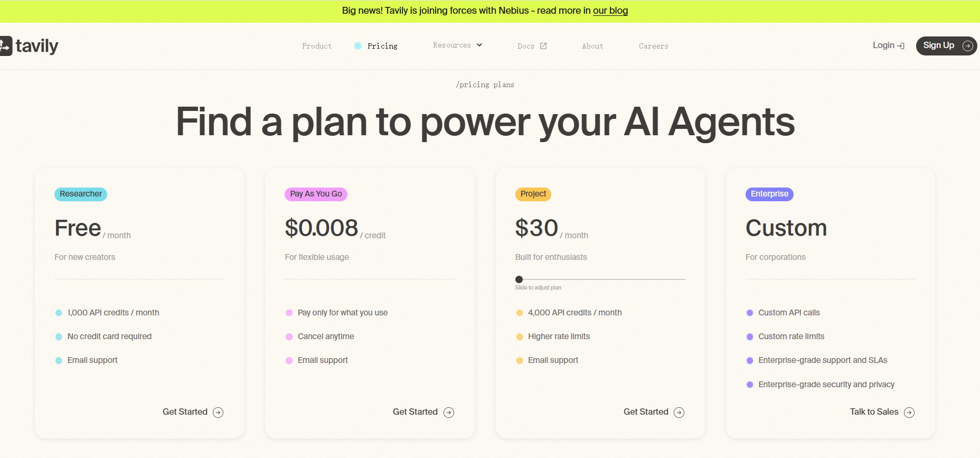Click the Talk to Sales arrow icon
Viewport: 980px width, 458px height.
click(x=909, y=413)
